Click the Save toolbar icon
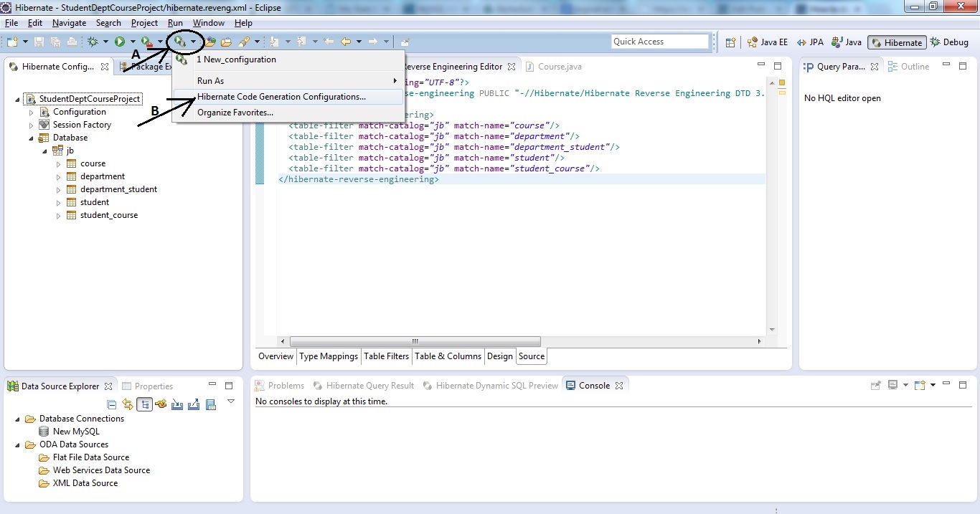The image size is (980, 514). [x=39, y=42]
